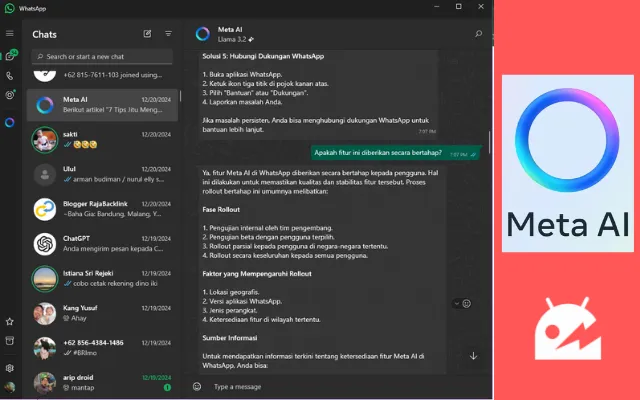Screen dimensions: 640x400
Task: Click Kang Yusuf's profile photo
Action: 44,313
